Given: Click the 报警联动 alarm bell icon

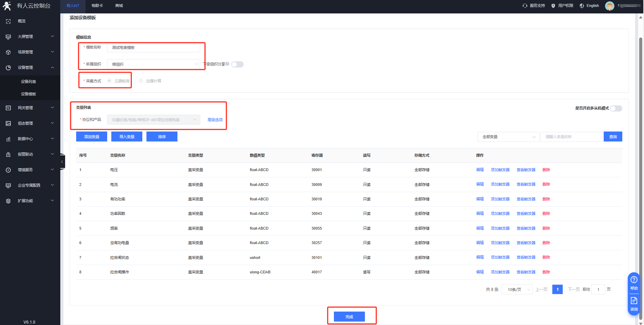Looking at the screenshot, I should coord(8,154).
